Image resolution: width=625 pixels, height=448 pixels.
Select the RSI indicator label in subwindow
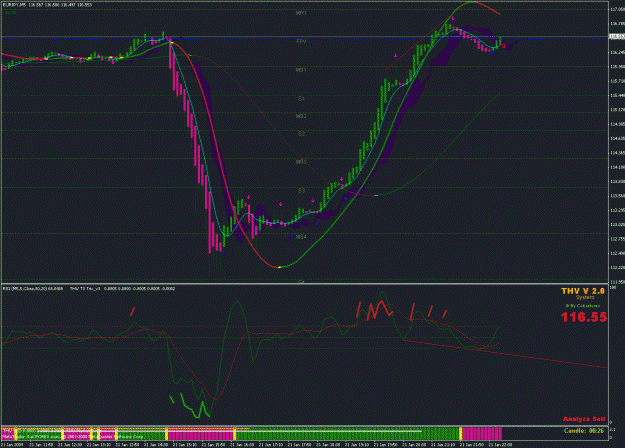click(x=33, y=288)
